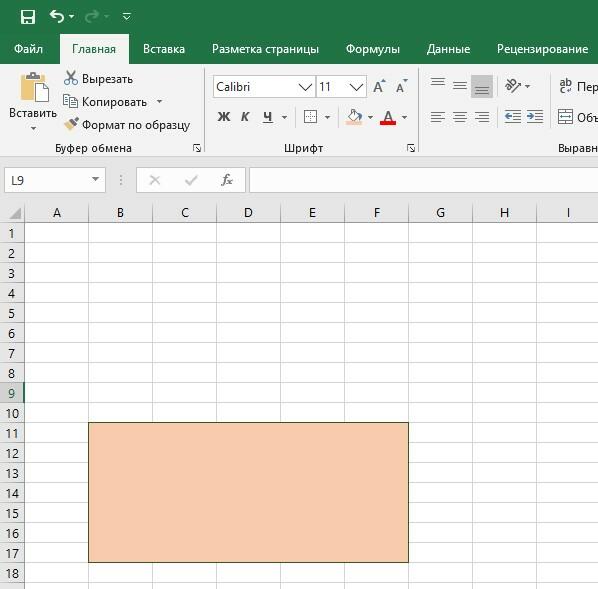Image resolution: width=598 pixels, height=589 pixels.
Task: Click Вырезать cut button
Action: 98,79
